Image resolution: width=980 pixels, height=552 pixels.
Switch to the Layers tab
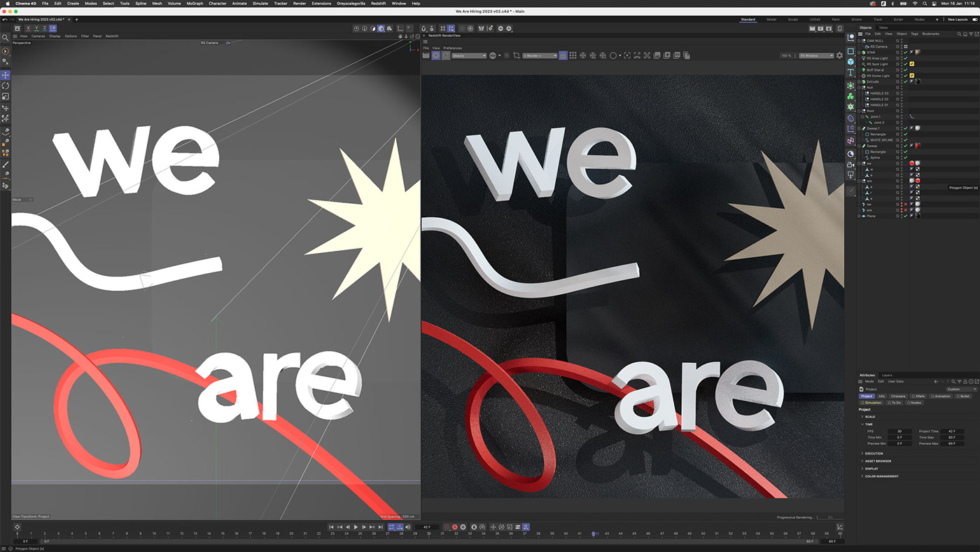(x=887, y=375)
